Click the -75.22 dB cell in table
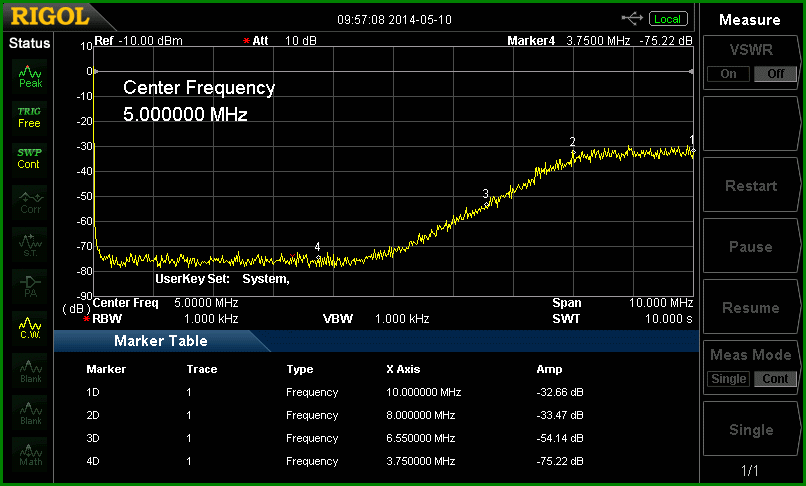 (560, 461)
